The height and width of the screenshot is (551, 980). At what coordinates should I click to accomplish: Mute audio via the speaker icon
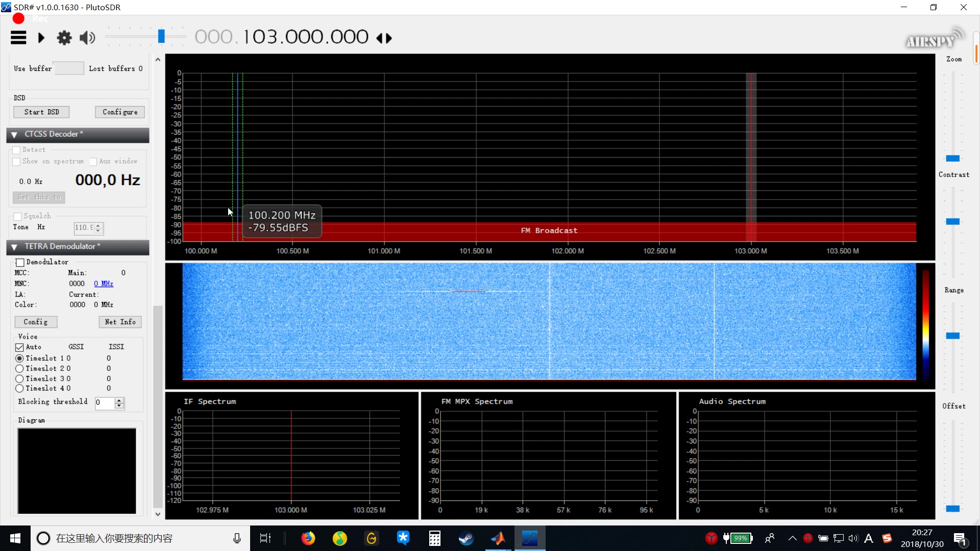tap(87, 37)
